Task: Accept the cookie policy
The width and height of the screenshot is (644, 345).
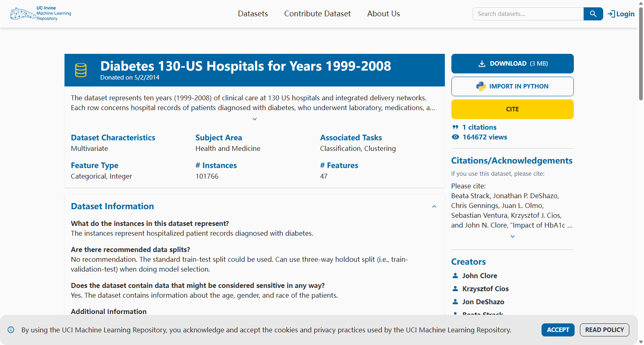Action: (x=558, y=330)
